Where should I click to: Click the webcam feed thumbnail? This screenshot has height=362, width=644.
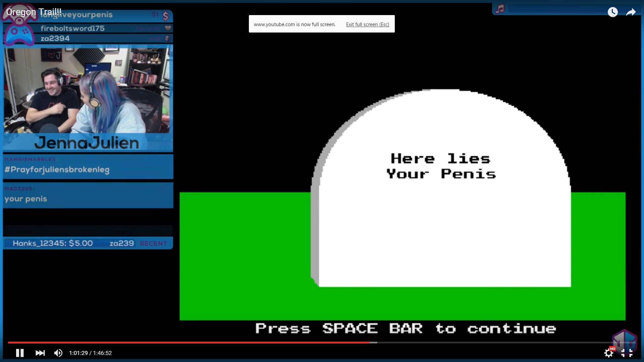point(87,90)
